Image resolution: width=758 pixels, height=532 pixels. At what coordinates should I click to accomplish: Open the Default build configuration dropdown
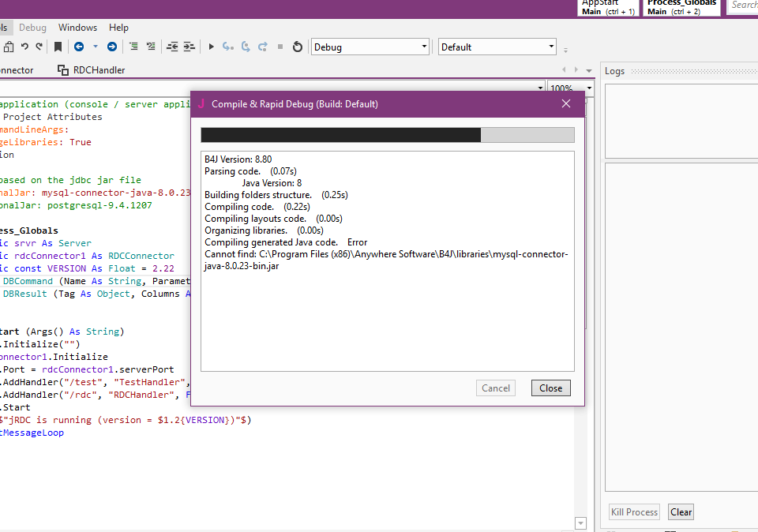coord(497,47)
